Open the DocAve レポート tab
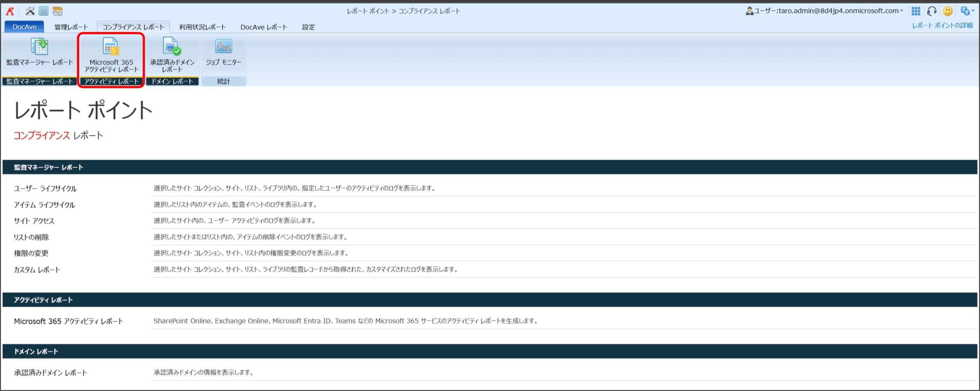The image size is (980, 391). coord(264,27)
